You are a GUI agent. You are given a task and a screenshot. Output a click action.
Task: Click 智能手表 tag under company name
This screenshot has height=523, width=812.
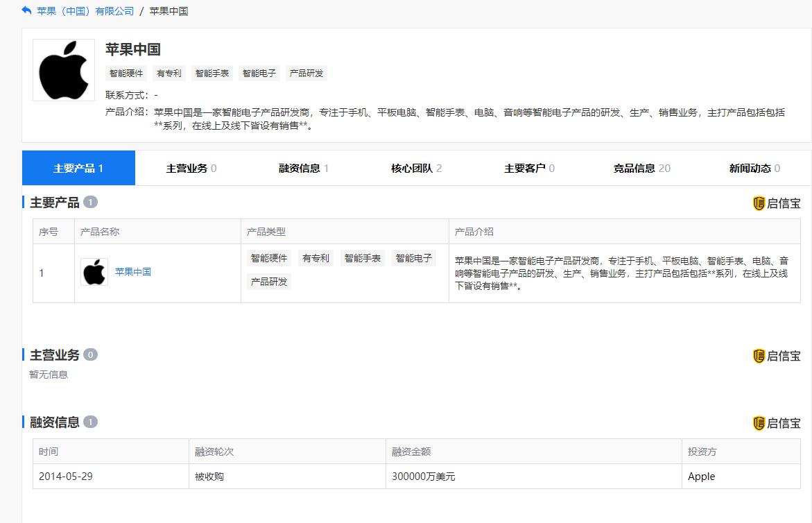(211, 73)
